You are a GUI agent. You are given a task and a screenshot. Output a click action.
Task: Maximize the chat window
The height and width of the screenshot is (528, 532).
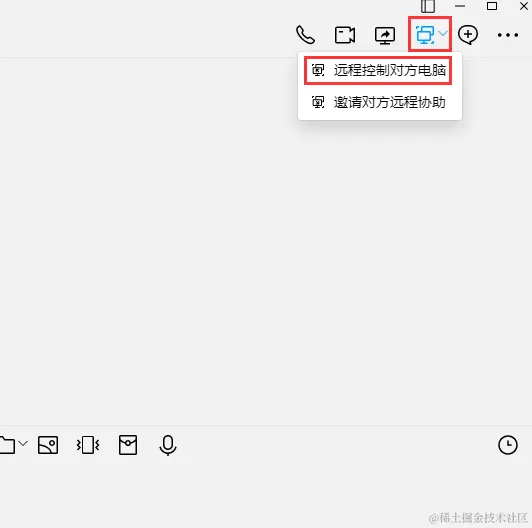click(x=492, y=6)
